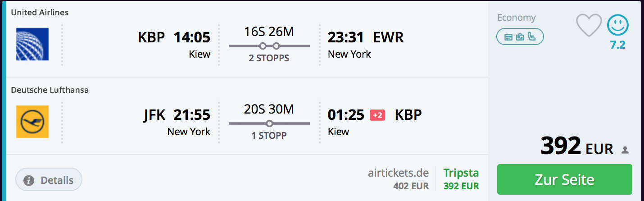The height and width of the screenshot is (201, 644).
Task: Expand the flight Details
Action: click(x=49, y=180)
